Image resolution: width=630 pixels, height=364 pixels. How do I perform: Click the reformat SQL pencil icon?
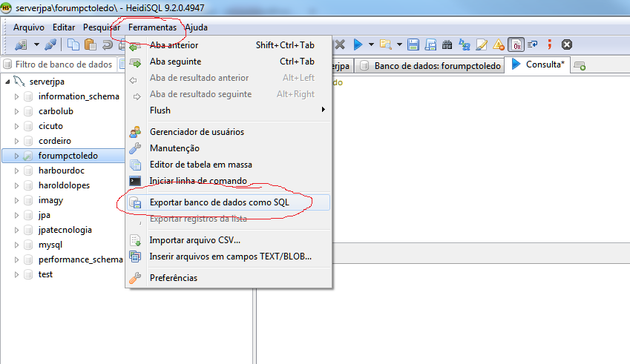[482, 44]
